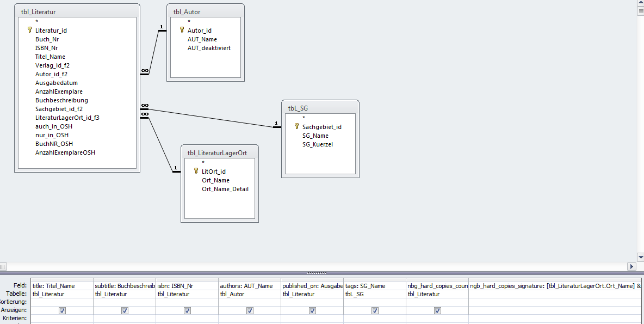The height and width of the screenshot is (324, 644).
Task: Click the right arrow on the horizontal scrollbar
Action: coord(631,267)
